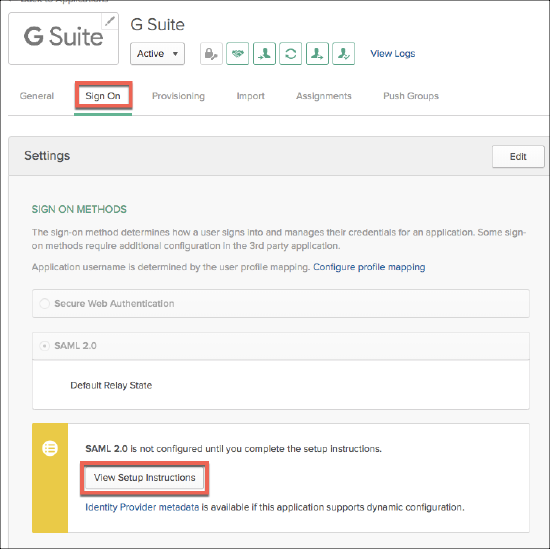
Task: Click the list icon in the yellow banner
Action: (50, 448)
